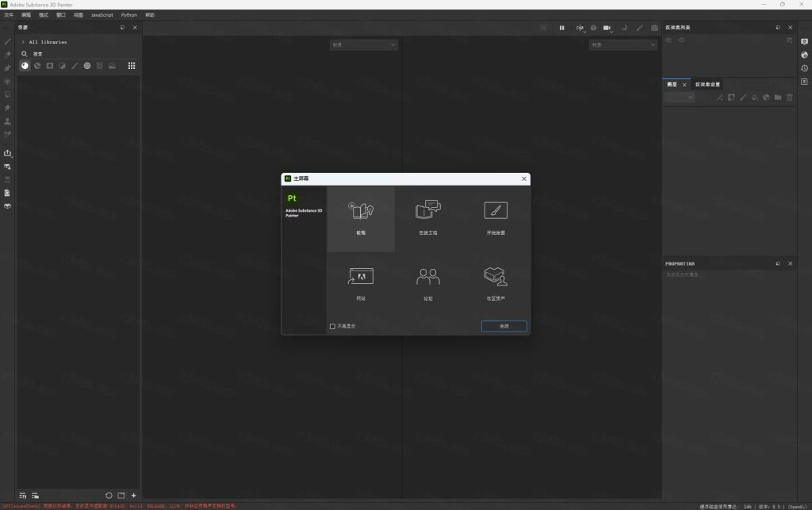The image size is (812, 510).
Task: Filter assets by Smart Materials icon
Action: tap(37, 66)
